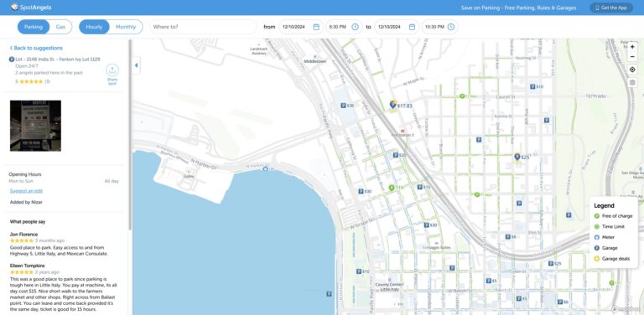Open the from date 12/10/2024 picker
This screenshot has height=315, width=644.
pyautogui.click(x=301, y=27)
